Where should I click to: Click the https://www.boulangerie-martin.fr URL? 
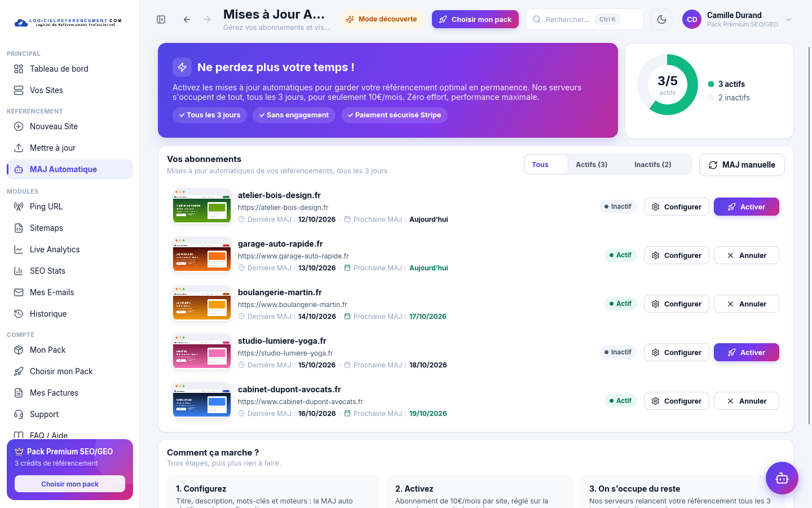click(293, 305)
